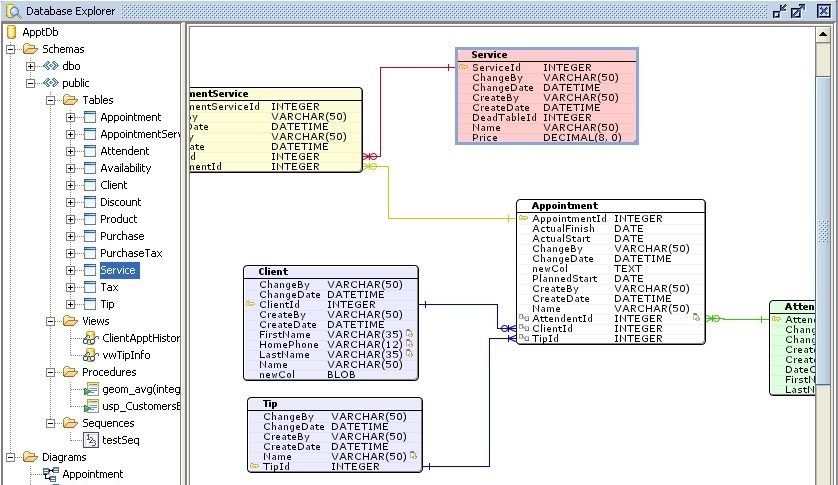This screenshot has width=838, height=485.
Task: Expand the Client table node
Action: tap(71, 186)
